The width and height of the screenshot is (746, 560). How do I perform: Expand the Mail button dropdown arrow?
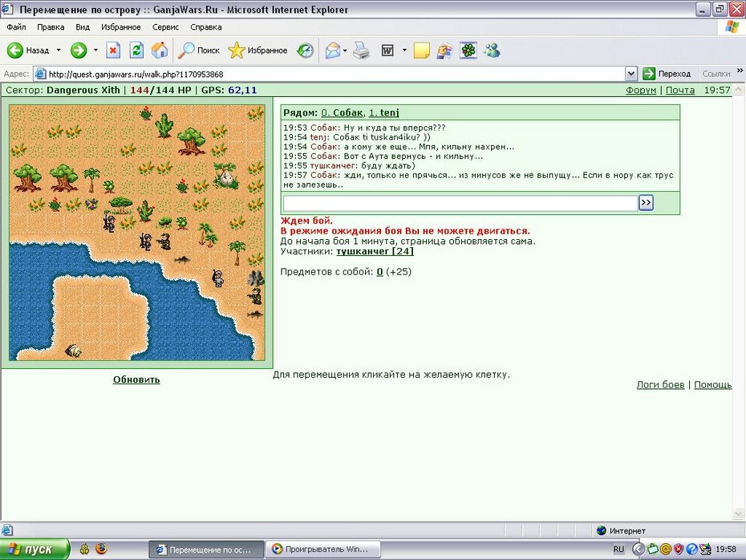[x=345, y=50]
